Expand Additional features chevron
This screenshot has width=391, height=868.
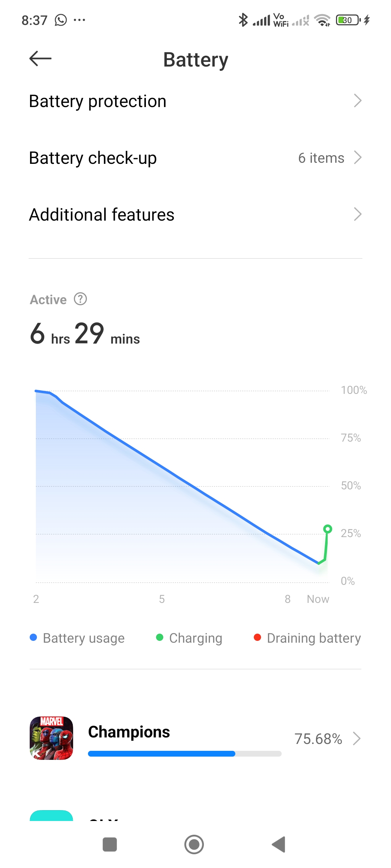[358, 214]
